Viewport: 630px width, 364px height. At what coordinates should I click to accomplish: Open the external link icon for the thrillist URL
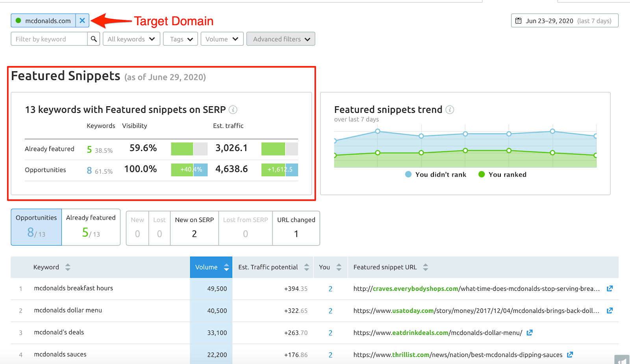click(570, 354)
